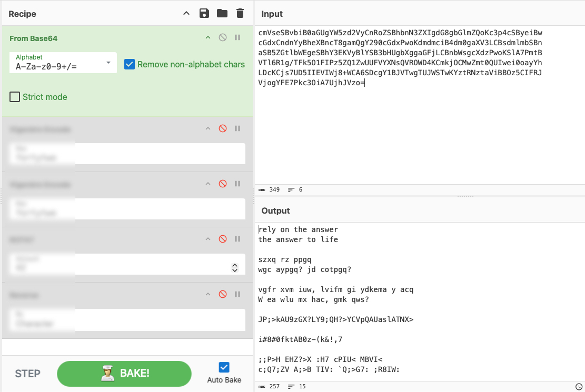
Task: Click the clock icon in output status bar
Action: (579, 386)
